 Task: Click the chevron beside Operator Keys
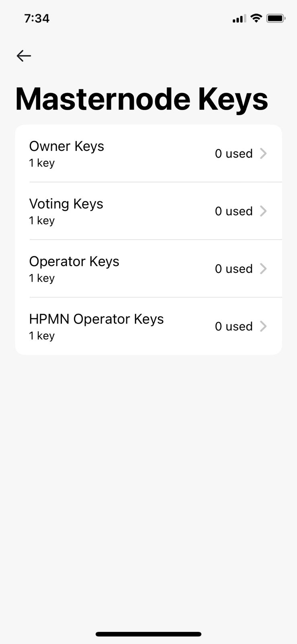point(263,268)
